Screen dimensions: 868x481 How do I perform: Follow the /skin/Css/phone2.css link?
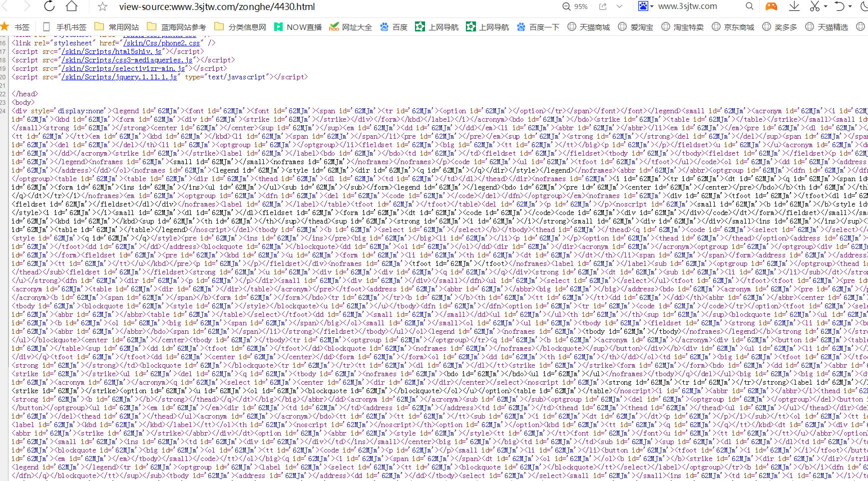(x=162, y=43)
